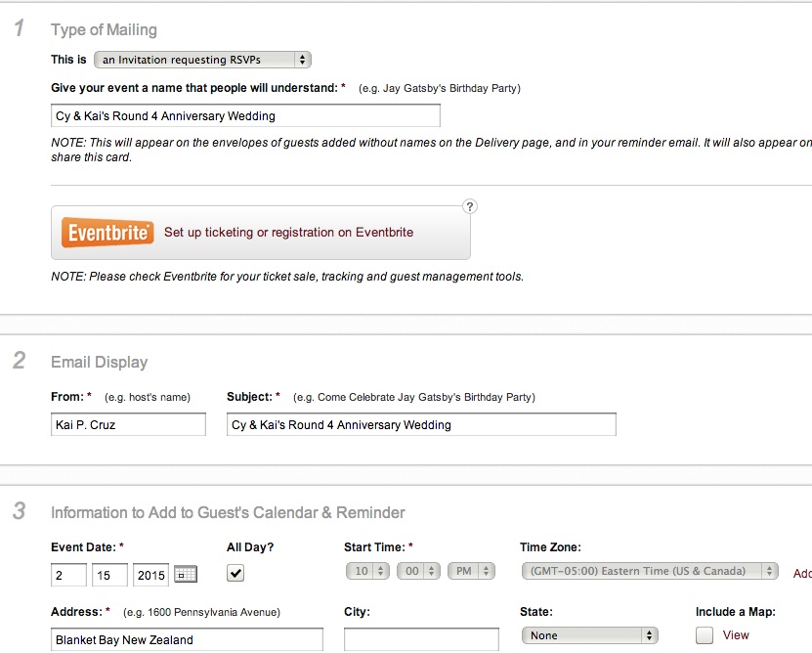Viewport: 812px width, 653px height.
Task: Click the event name text field
Action: point(245,115)
